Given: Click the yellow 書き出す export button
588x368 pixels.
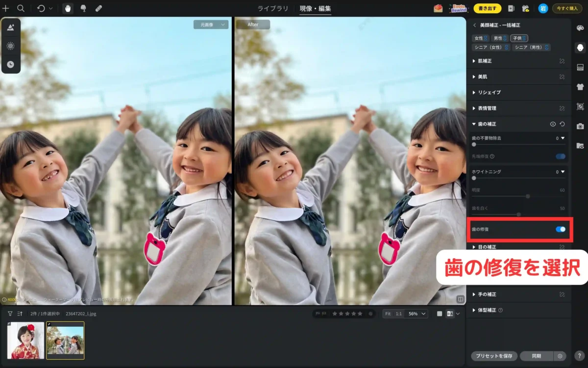Looking at the screenshot, I should (x=487, y=8).
